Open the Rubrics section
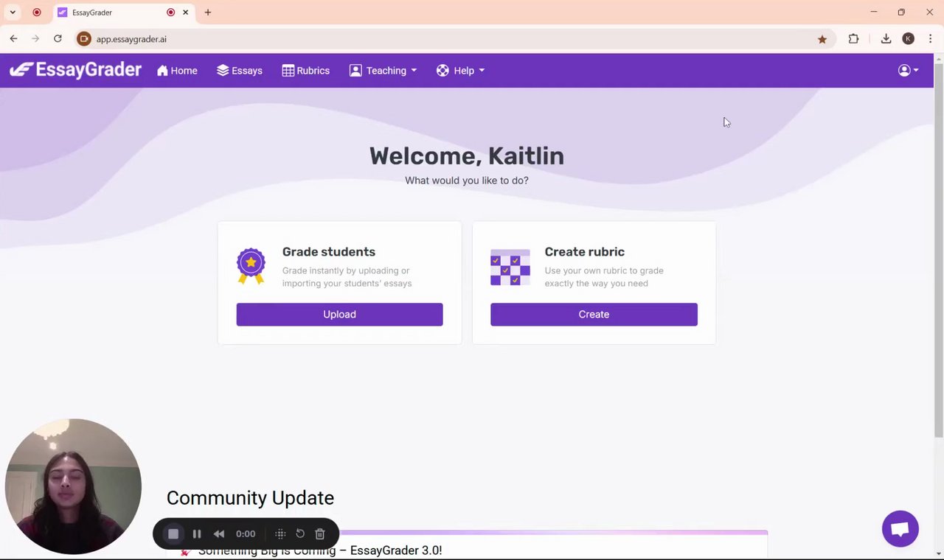Viewport: 944px width, 560px height. (x=306, y=71)
